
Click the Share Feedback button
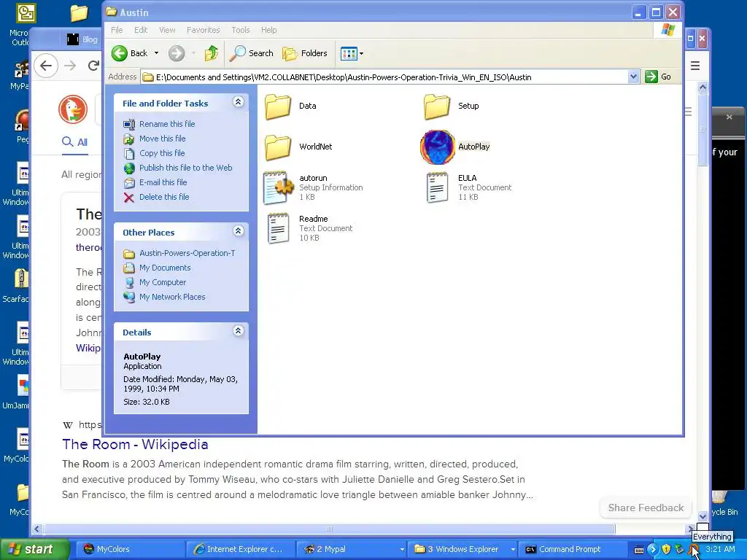[646, 508]
